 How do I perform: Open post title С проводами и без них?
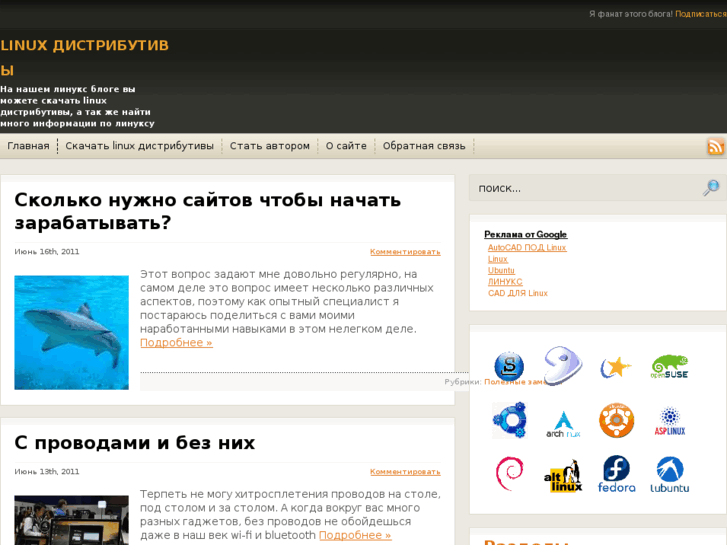point(135,442)
